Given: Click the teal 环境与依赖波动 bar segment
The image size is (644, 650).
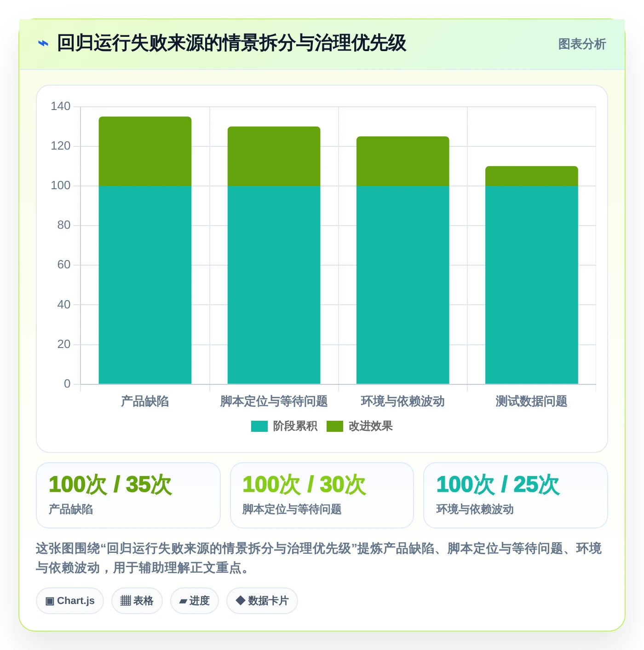Looking at the screenshot, I should click(402, 285).
